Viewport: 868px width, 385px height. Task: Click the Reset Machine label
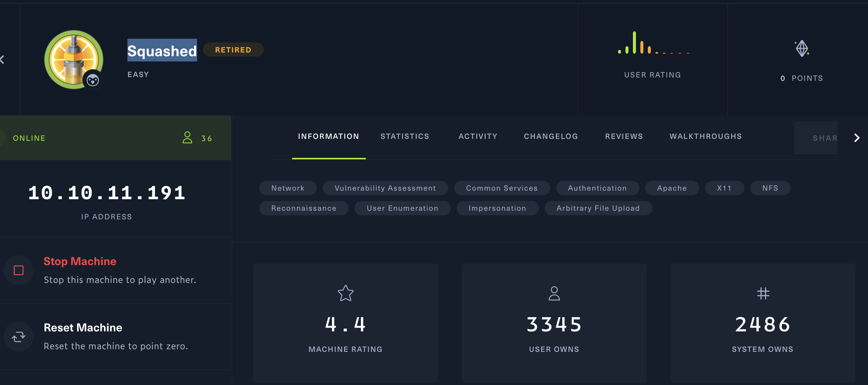[83, 328]
